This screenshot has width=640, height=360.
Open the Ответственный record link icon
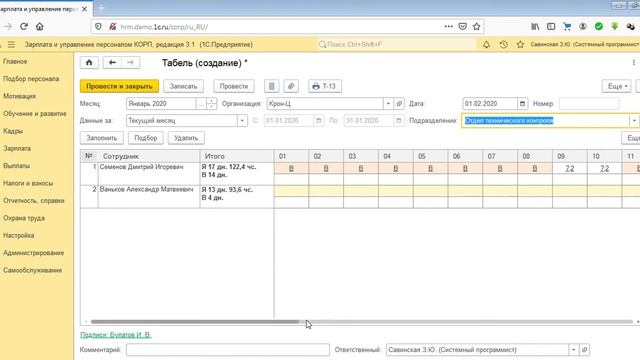[x=584, y=350]
